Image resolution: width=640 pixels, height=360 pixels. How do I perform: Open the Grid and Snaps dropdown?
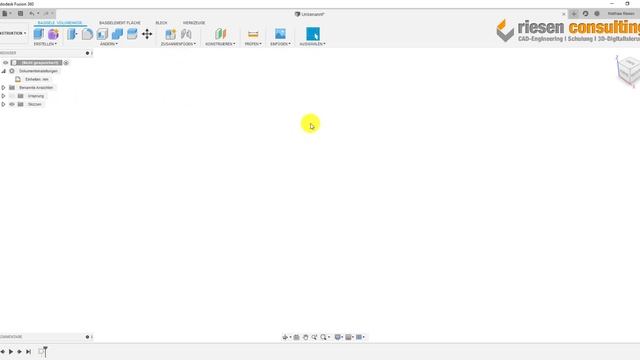(x=349, y=337)
